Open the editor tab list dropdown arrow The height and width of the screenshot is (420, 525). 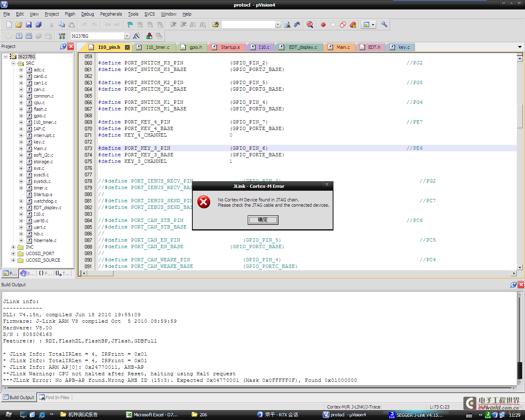[x=520, y=47]
